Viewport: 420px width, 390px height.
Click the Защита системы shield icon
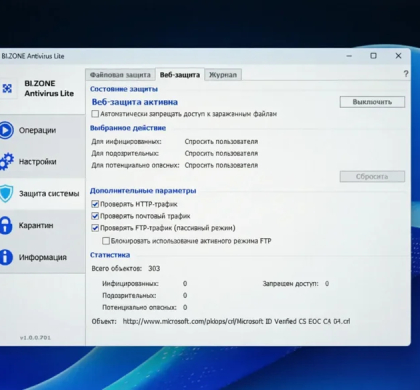click(6, 193)
